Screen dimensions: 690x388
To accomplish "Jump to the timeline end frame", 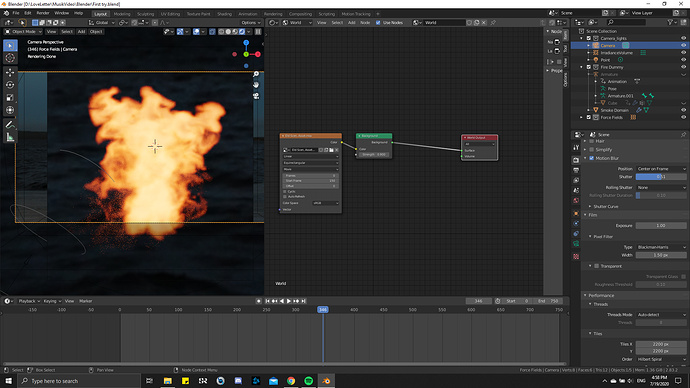I will pyautogui.click(x=304, y=301).
